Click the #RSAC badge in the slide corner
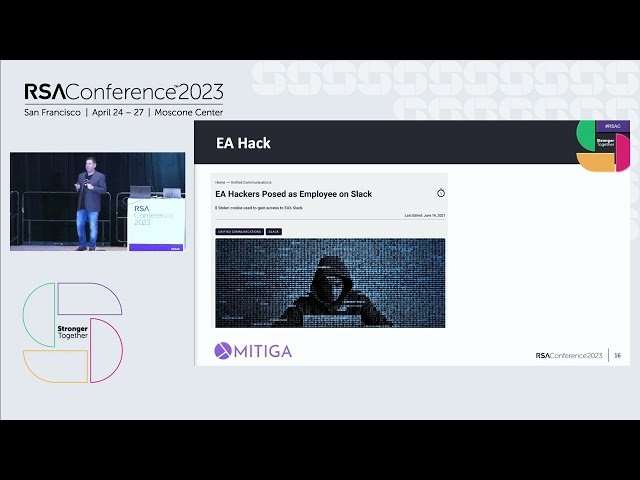Image resolution: width=640 pixels, height=480 pixels. pos(612,126)
